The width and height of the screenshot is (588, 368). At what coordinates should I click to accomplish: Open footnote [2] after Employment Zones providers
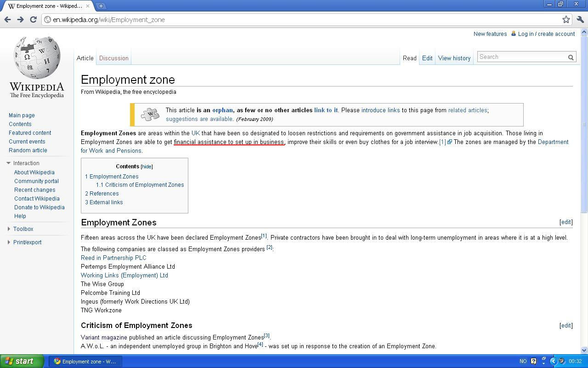pyautogui.click(x=270, y=247)
